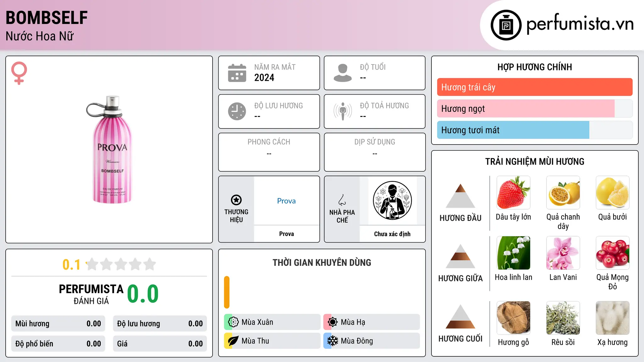Open the Quả bưởi pomelo note image

613,193
